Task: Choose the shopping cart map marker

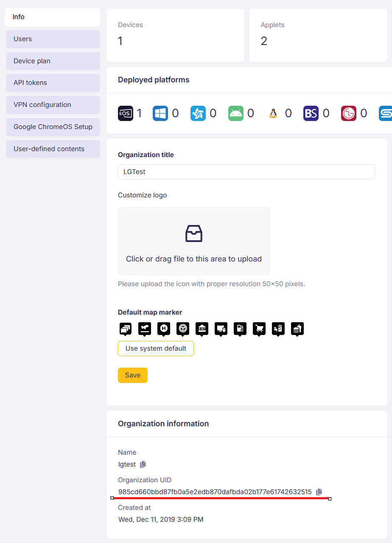Action: pos(259,329)
